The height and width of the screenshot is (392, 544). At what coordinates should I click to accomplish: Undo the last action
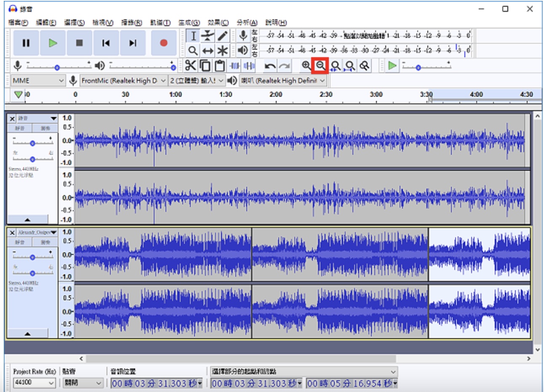270,66
